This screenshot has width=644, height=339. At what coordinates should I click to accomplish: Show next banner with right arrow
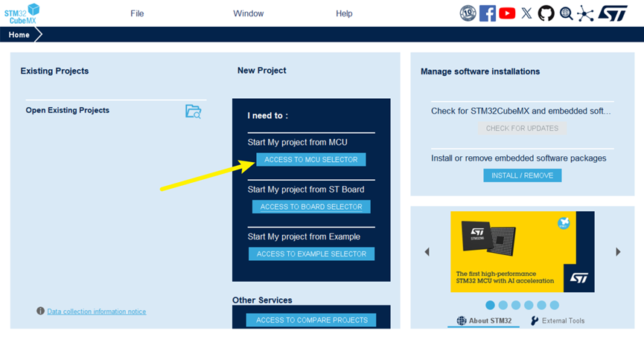[x=618, y=252]
